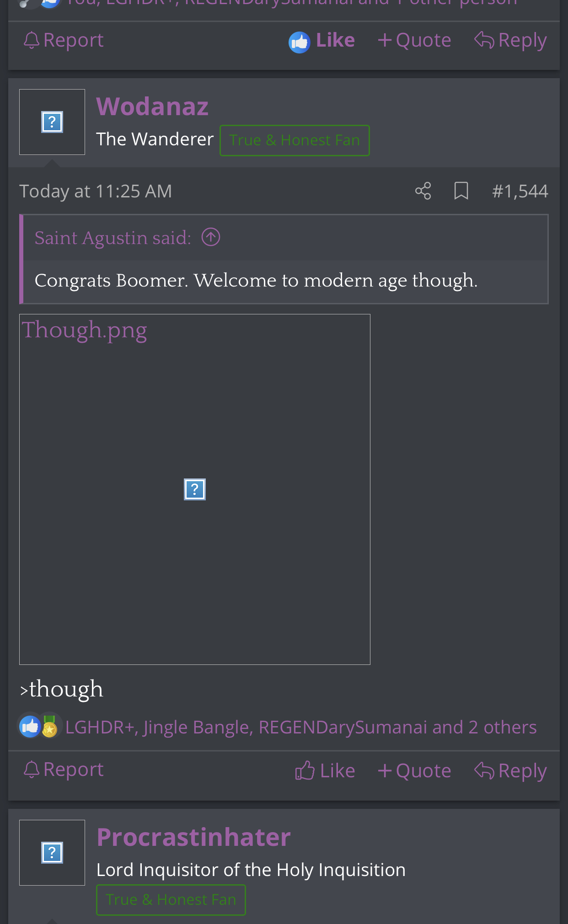Open Procrastinhater's avatar image

[52, 853]
